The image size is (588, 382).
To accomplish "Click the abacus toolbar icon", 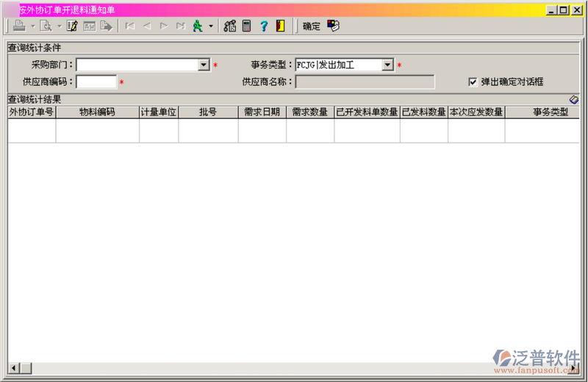I will point(230,26).
